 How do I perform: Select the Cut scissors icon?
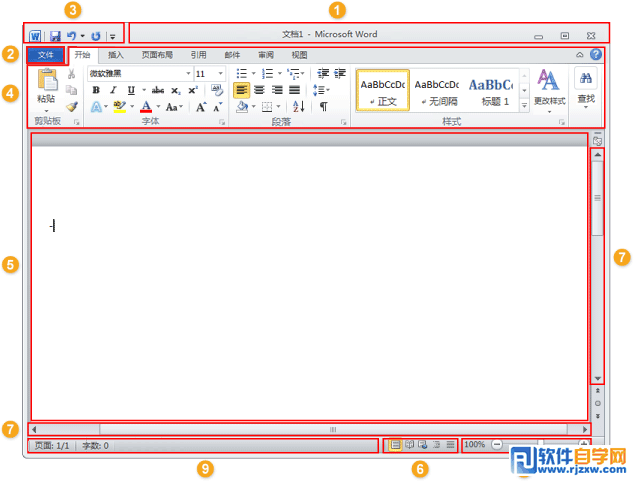click(x=71, y=74)
